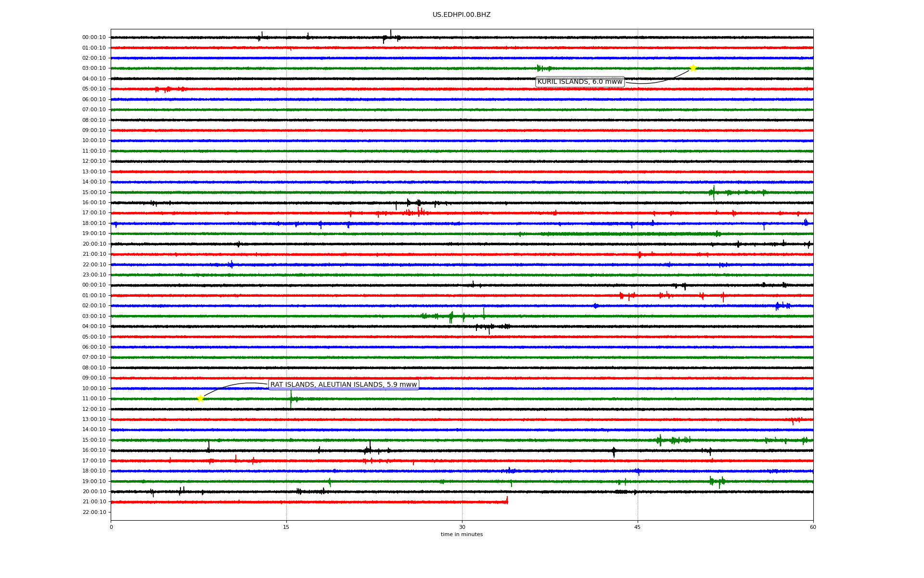Click the x-axis tick label 15

286,527
